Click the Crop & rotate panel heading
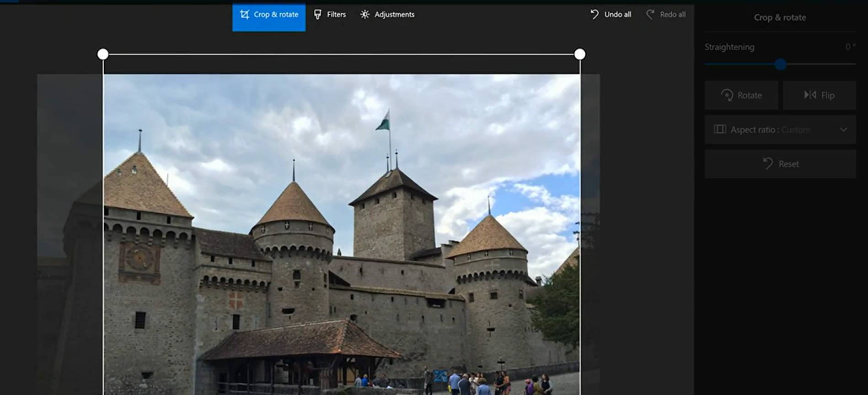Image resolution: width=868 pixels, height=395 pixels. [780, 17]
